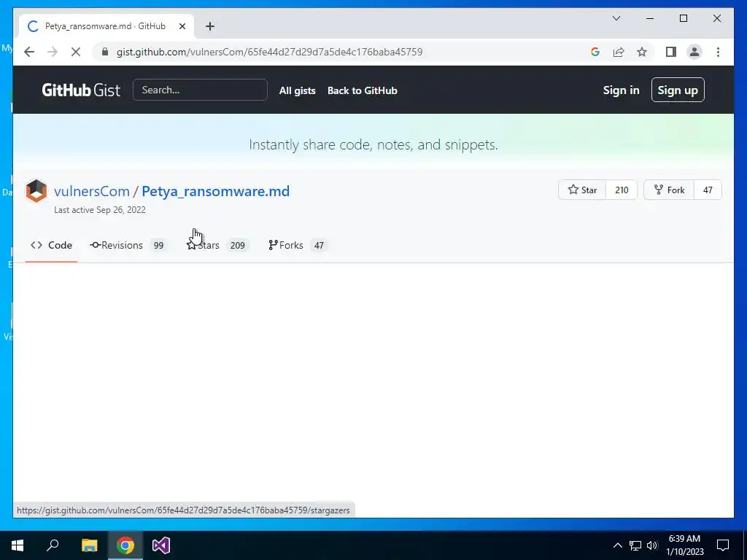This screenshot has width=747, height=560.
Task: Click the Google icon in address bar
Action: (x=595, y=52)
